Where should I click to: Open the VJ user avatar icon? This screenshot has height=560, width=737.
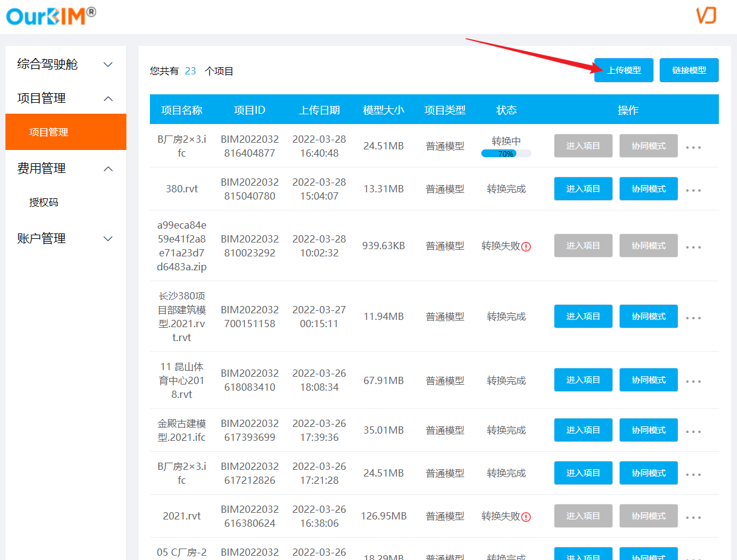[706, 15]
